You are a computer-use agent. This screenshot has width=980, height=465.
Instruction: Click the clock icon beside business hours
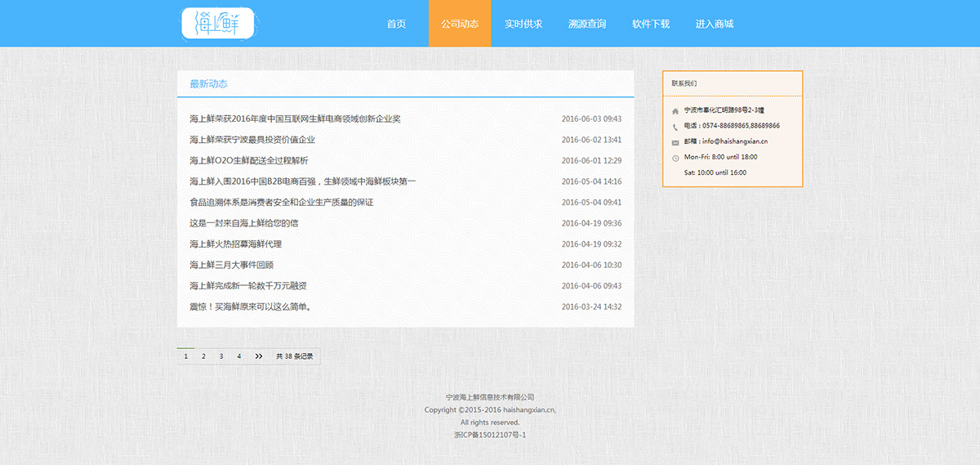[x=675, y=158]
